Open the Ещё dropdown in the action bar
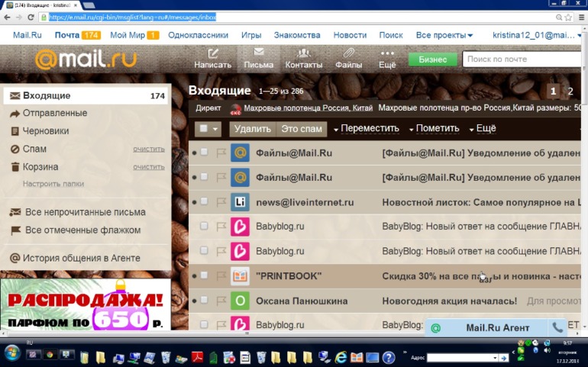 click(483, 129)
